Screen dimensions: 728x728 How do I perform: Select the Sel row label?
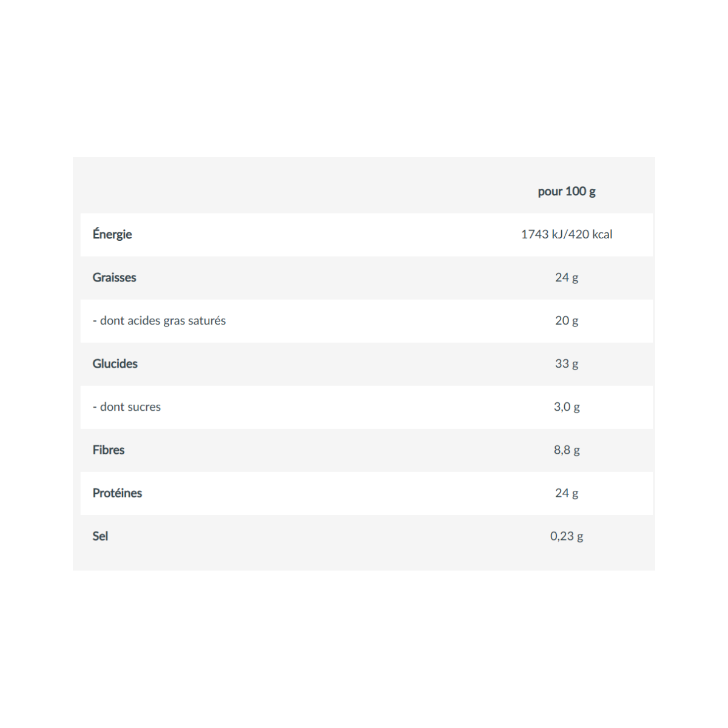pyautogui.click(x=100, y=536)
